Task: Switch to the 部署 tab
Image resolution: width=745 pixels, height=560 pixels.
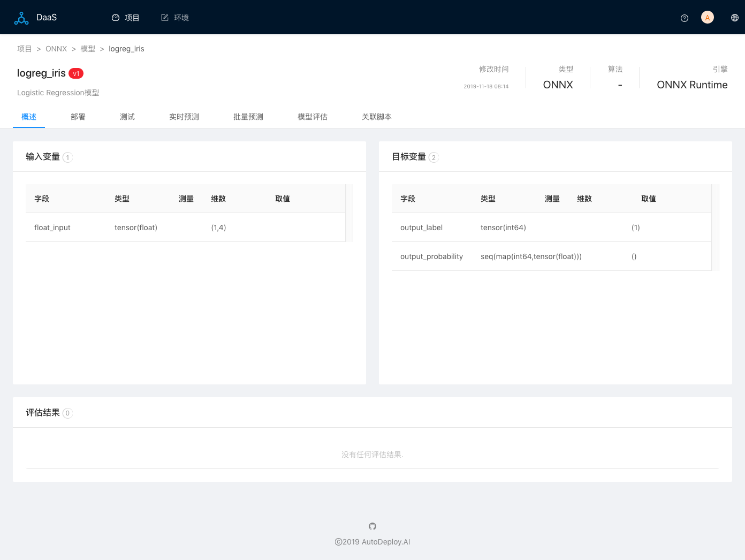Action: click(x=78, y=117)
